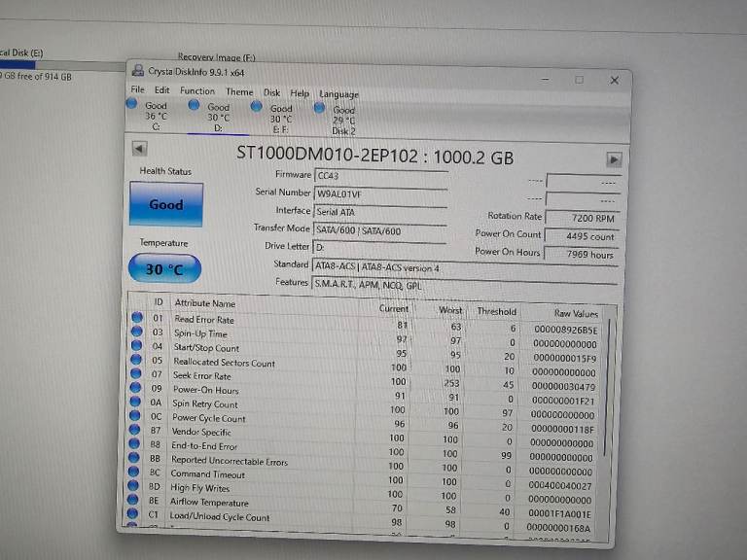Click the Serial Number field
The image size is (747, 560).
point(380,193)
